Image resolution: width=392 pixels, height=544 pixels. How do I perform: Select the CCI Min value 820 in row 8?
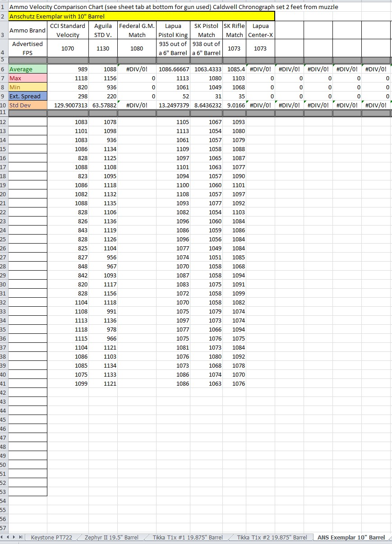coord(68,87)
